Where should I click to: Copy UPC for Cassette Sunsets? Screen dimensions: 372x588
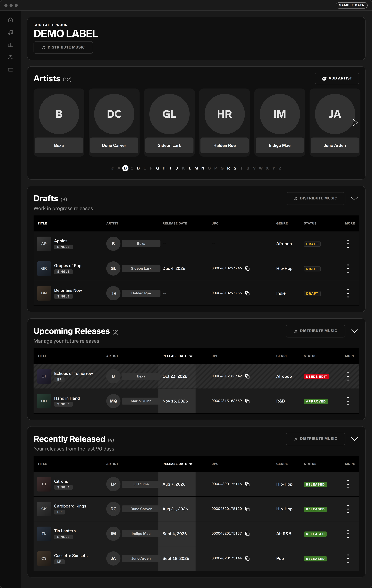click(247, 558)
